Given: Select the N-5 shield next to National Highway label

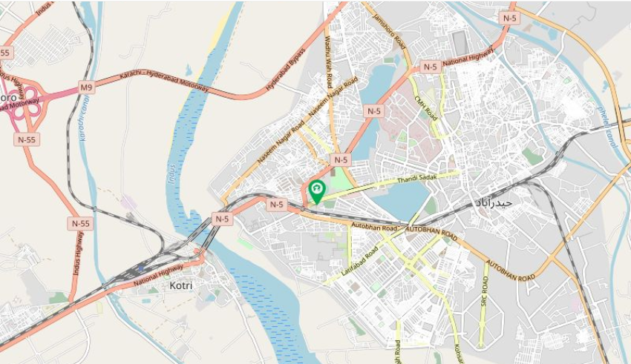Looking at the screenshot, I should click(x=430, y=67).
